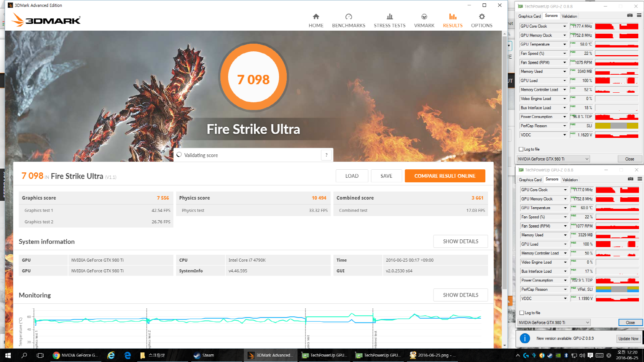
Task: Open the HOME section in 3DMark
Action: tap(316, 21)
